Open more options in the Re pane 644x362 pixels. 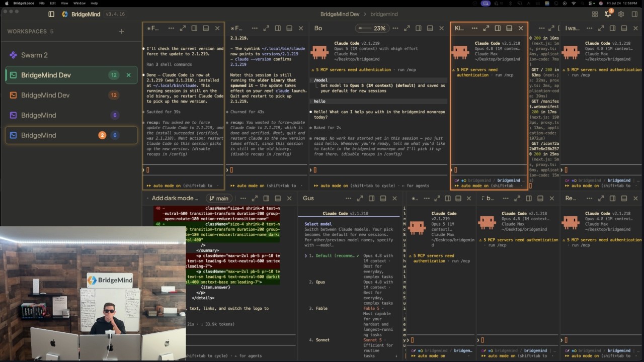click(x=589, y=198)
